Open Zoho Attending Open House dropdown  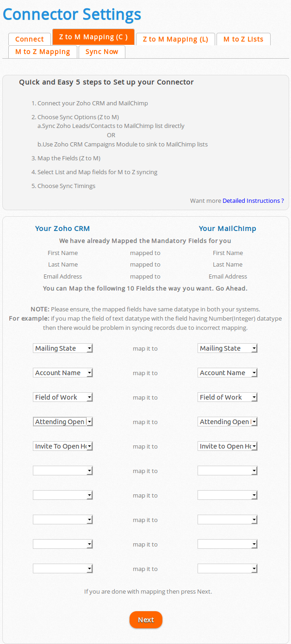[x=63, y=422]
